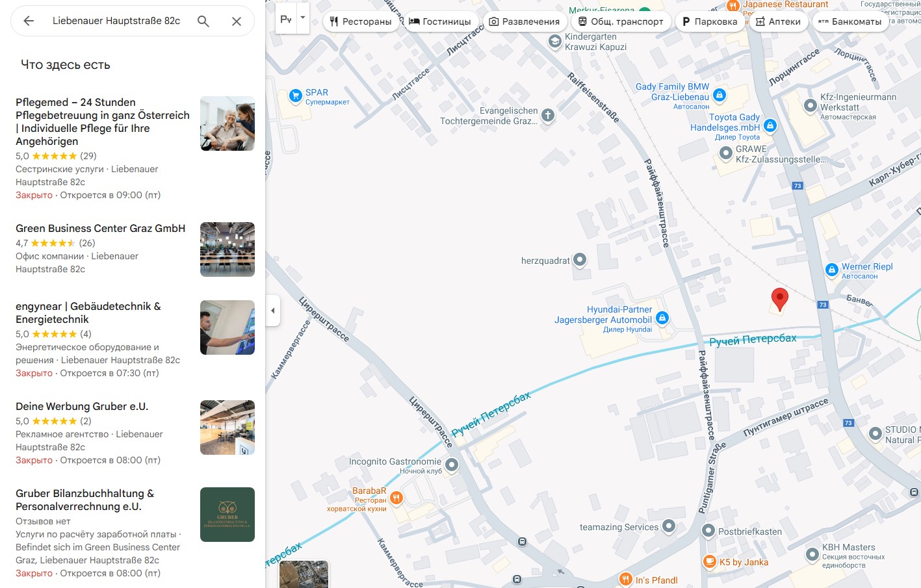
Task: Open the satellite layers thumbnail
Action: [304, 574]
